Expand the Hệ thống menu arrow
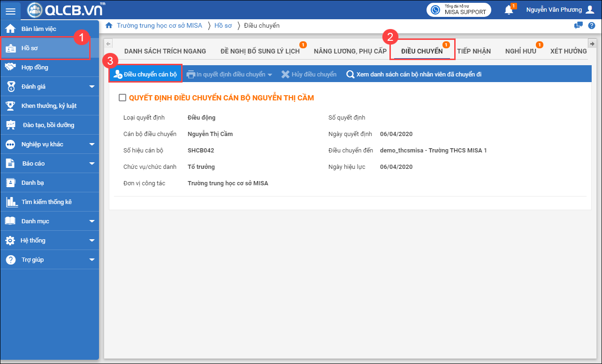The image size is (602, 364). (91, 241)
